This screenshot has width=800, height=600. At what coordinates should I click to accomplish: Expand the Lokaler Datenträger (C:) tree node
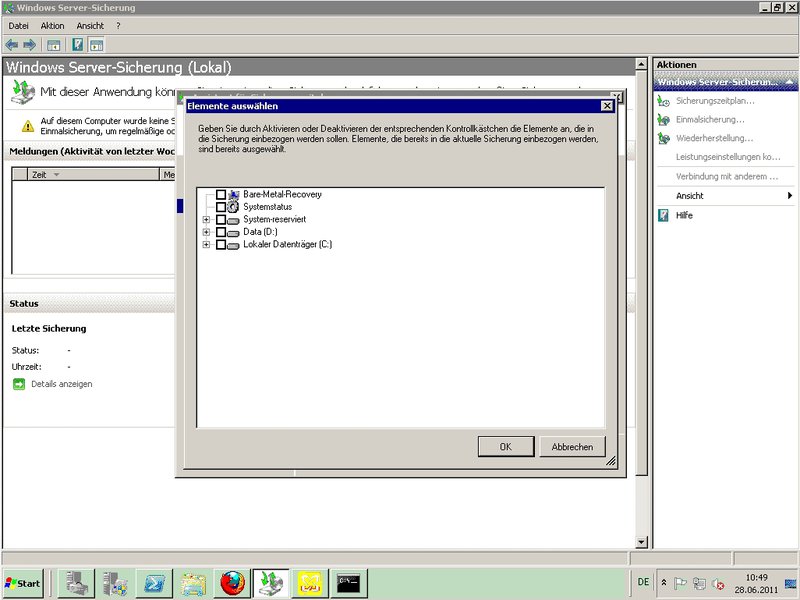pos(206,244)
